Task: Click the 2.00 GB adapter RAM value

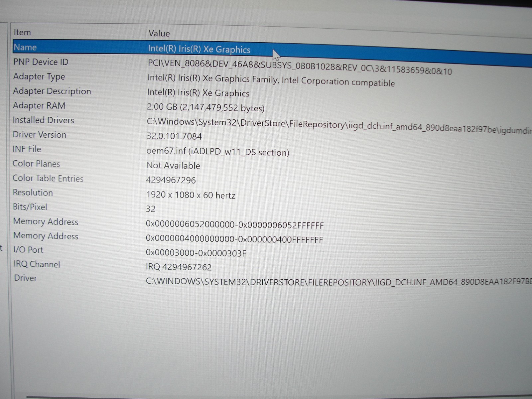Action: tap(205, 107)
